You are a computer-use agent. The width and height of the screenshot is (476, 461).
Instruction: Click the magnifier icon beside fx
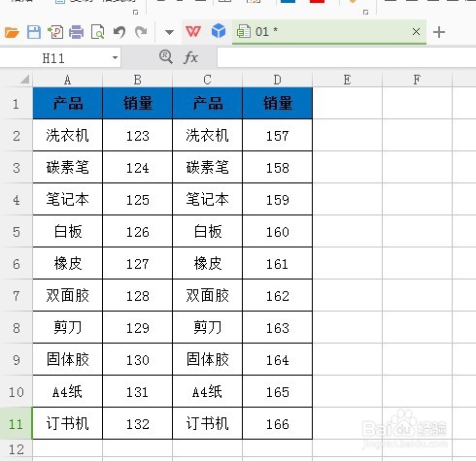click(x=166, y=57)
